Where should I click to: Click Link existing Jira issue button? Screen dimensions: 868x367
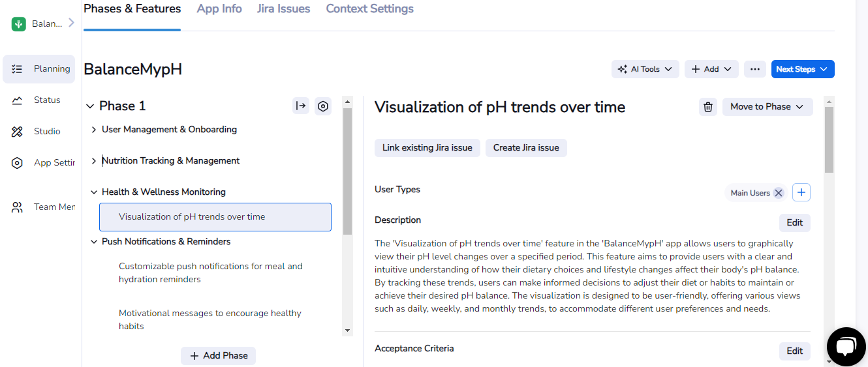[x=427, y=148]
